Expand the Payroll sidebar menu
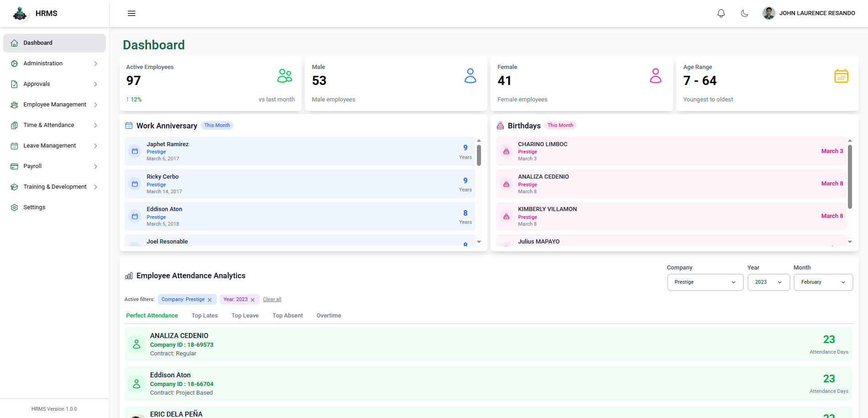This screenshot has height=418, width=868. pos(54,166)
